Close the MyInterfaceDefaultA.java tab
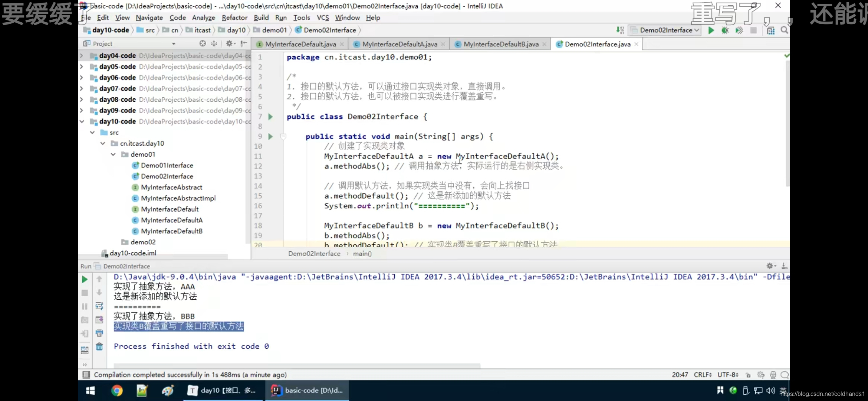Image resolution: width=868 pixels, height=401 pixels. (443, 44)
